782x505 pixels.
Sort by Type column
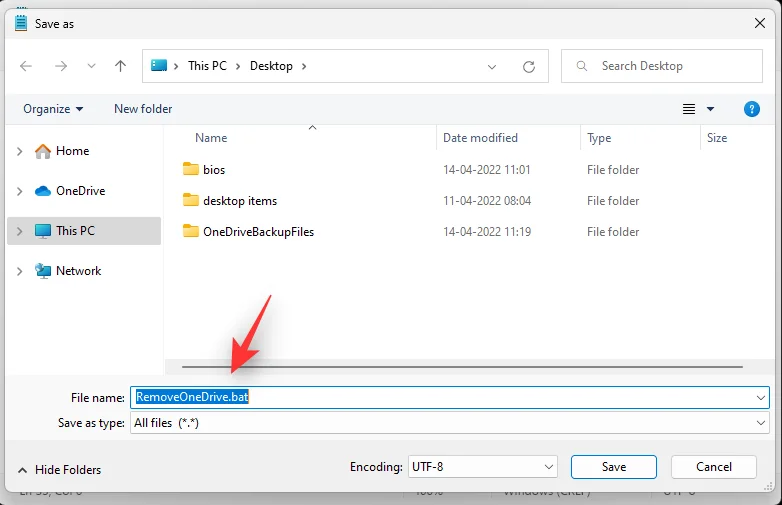click(x=599, y=138)
